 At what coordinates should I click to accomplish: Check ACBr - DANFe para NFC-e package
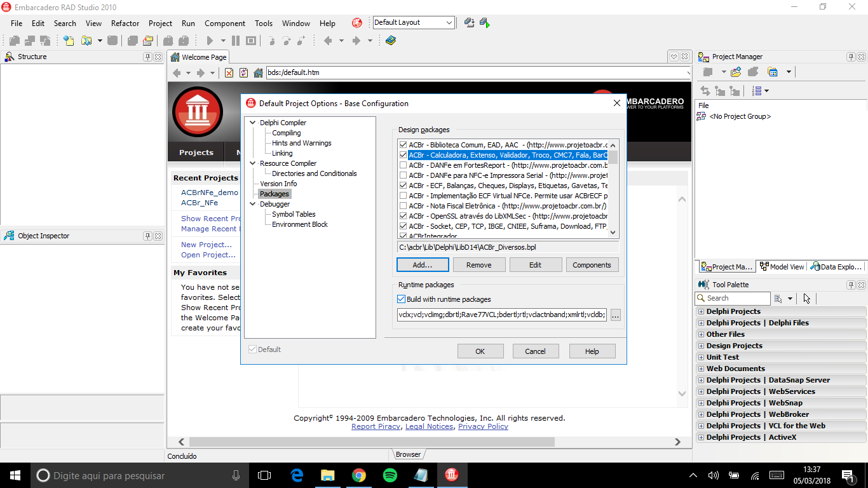coord(403,175)
